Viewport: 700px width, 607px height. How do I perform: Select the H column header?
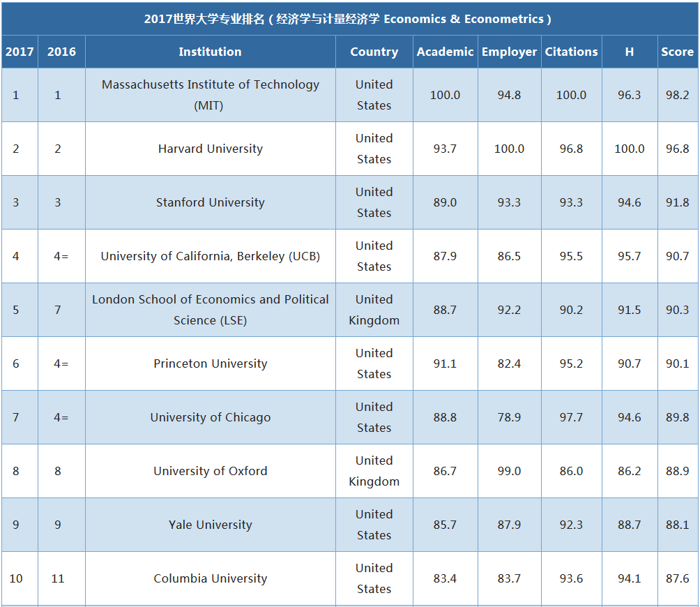tap(630, 52)
